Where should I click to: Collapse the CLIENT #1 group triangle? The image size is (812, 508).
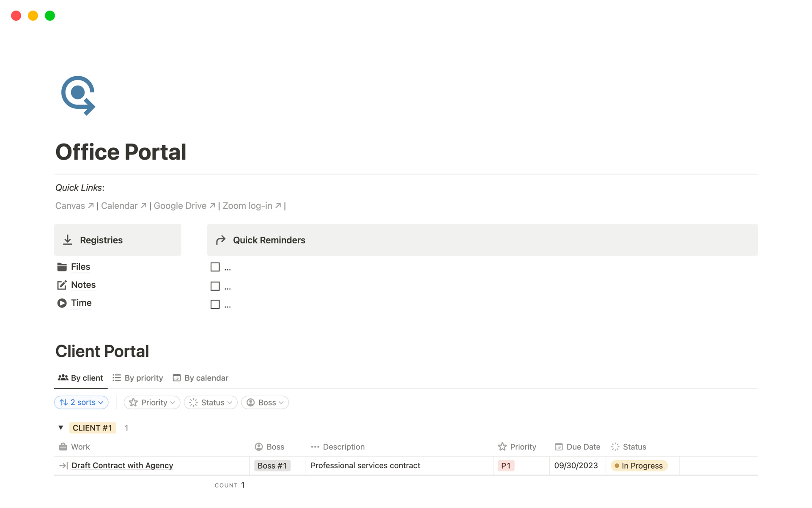click(x=61, y=428)
